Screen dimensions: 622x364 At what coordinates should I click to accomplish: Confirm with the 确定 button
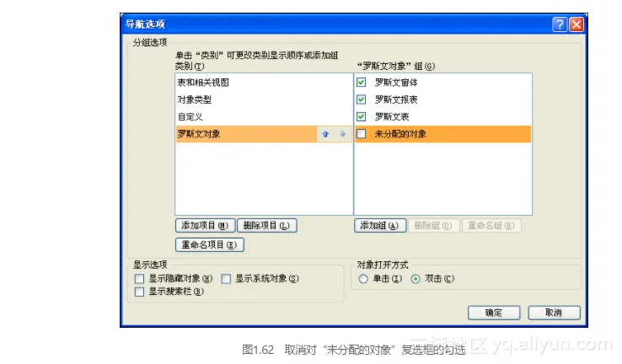coord(494,313)
